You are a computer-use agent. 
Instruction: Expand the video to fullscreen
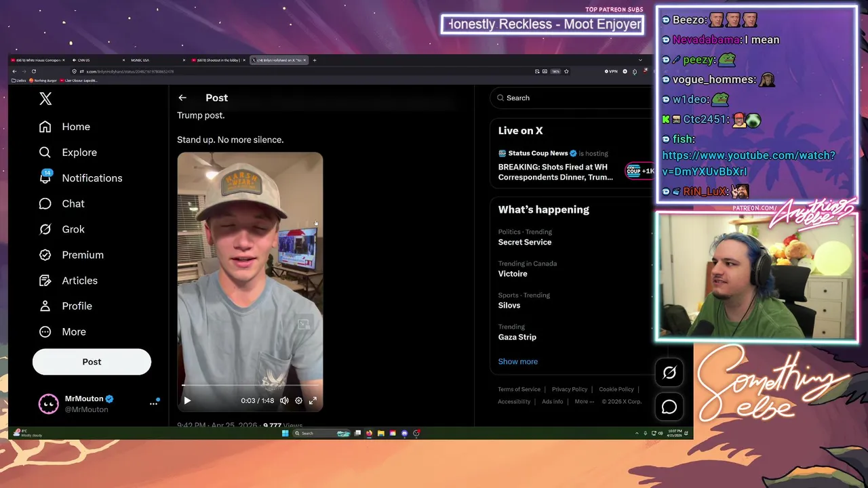(x=313, y=401)
